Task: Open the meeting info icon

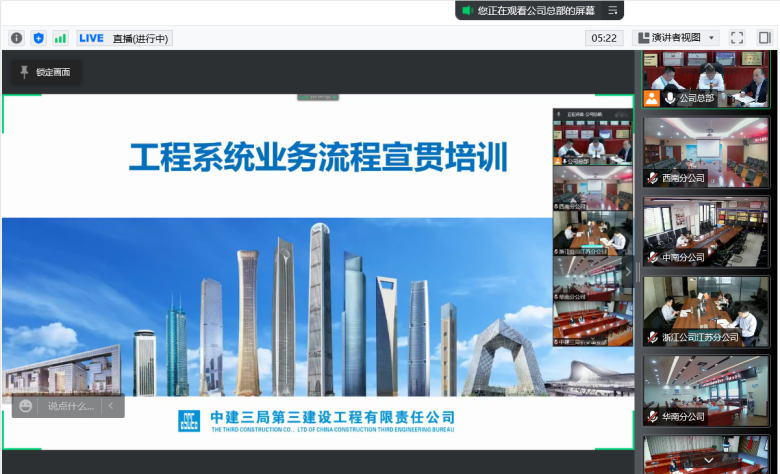Action: 16,38
